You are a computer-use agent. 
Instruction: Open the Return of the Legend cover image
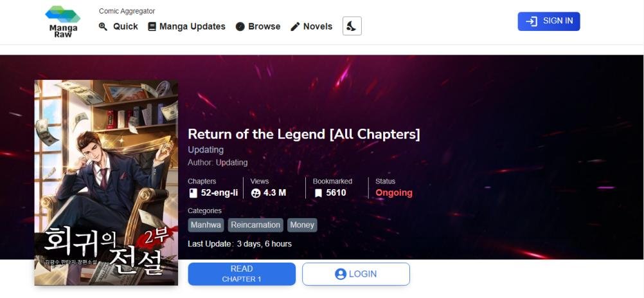pos(107,183)
